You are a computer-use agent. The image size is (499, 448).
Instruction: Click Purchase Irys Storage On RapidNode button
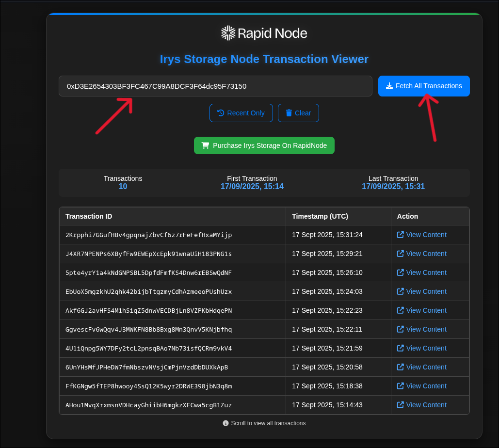pos(264,145)
